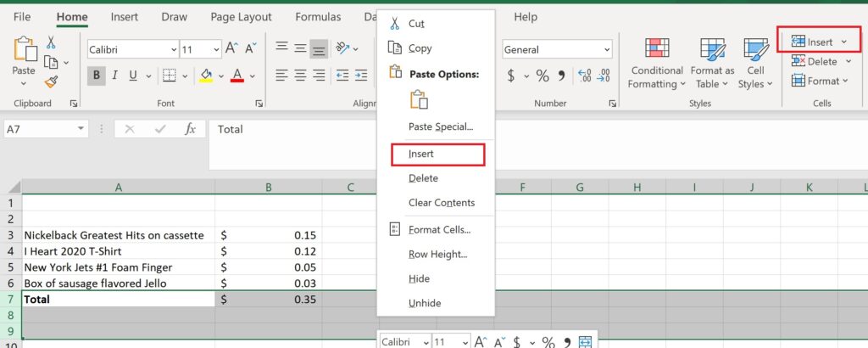This screenshot has width=868, height=348.
Task: Apply the yellow Fill Color bucket
Action: [x=207, y=76]
